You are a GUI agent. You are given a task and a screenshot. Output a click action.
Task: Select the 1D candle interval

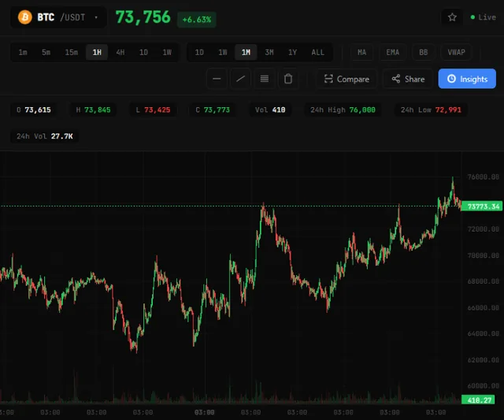coord(143,52)
